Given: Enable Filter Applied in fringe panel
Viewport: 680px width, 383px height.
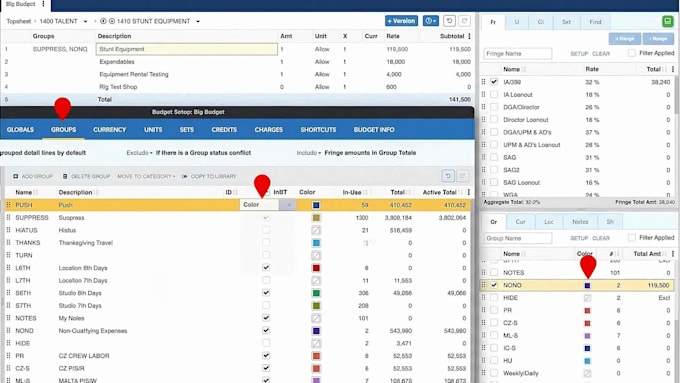Looking at the screenshot, I should tap(632, 53).
